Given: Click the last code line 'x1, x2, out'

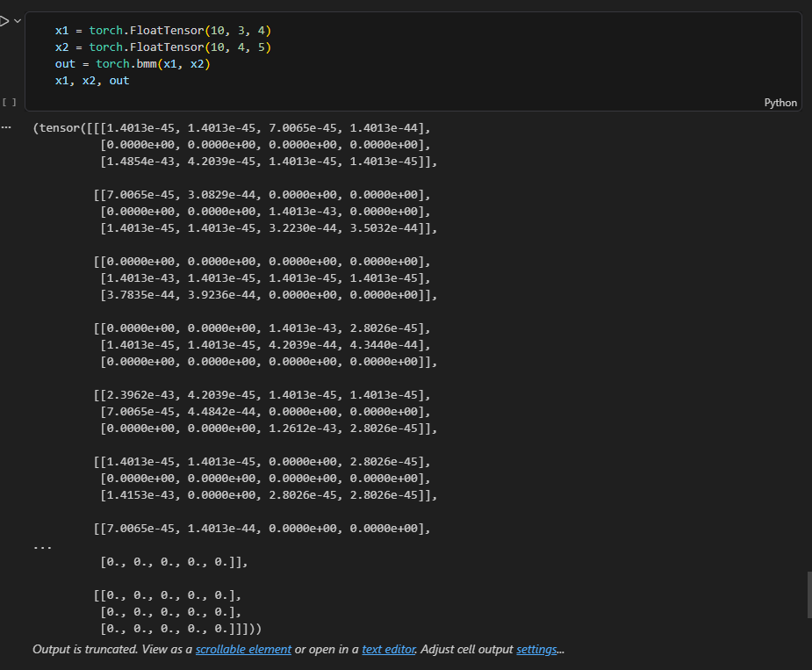Looking at the screenshot, I should 92,80.
